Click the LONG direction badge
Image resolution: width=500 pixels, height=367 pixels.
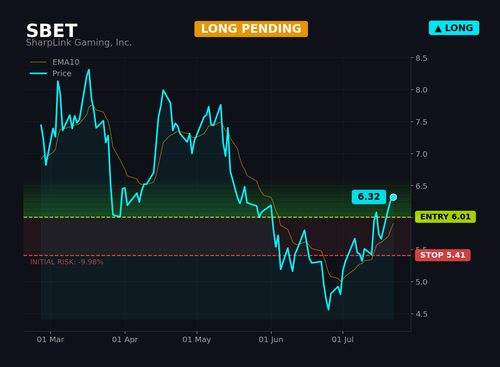click(454, 28)
